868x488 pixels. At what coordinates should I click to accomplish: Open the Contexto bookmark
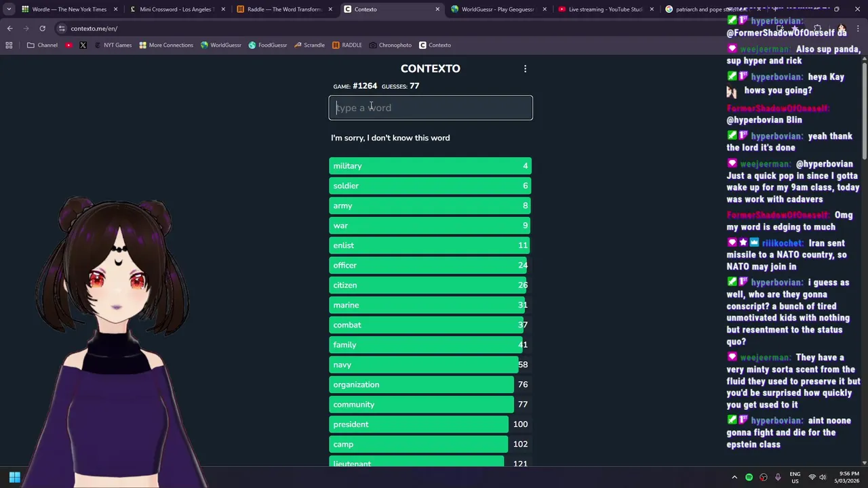click(x=435, y=45)
